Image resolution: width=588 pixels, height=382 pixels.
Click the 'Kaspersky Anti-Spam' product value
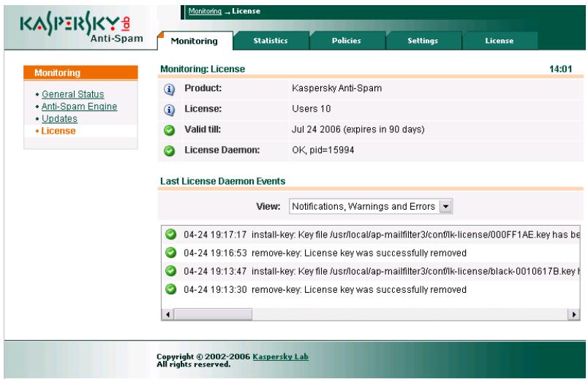pos(336,88)
